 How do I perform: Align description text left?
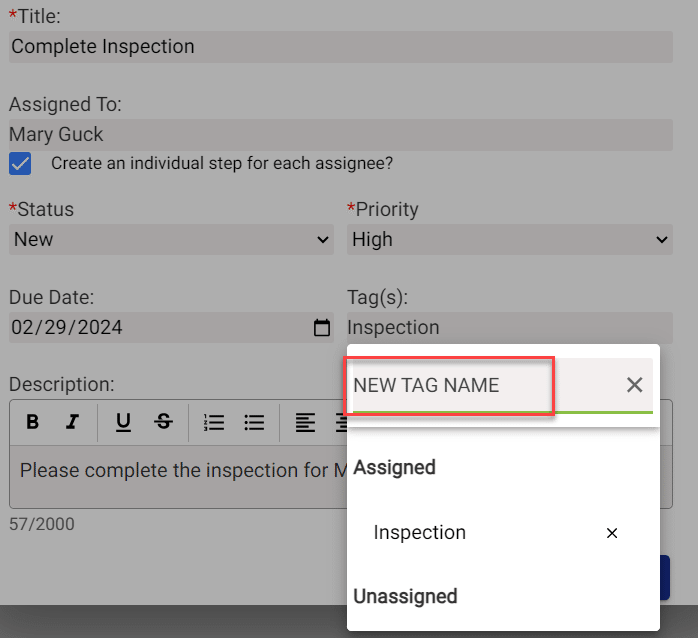click(305, 421)
